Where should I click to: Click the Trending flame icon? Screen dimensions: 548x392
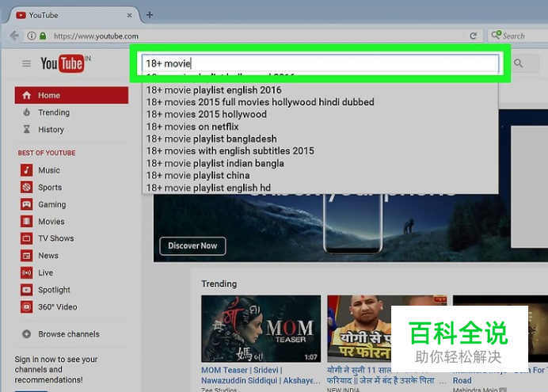pos(27,112)
